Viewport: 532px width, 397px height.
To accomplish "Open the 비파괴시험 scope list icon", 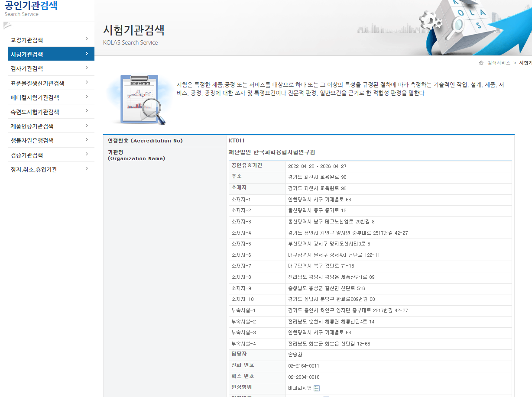I will 317,388.
